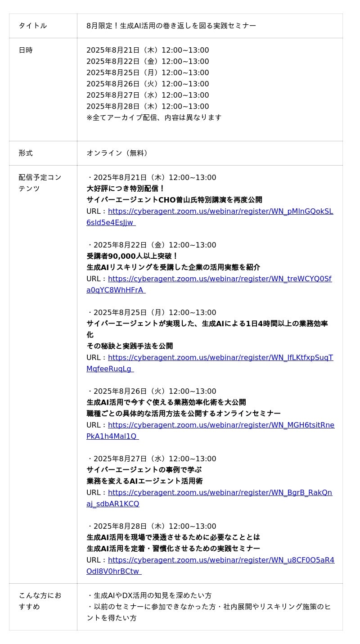This screenshot has width=360, height=644.
Task: Click the 形式 row label
Action: (x=26, y=153)
